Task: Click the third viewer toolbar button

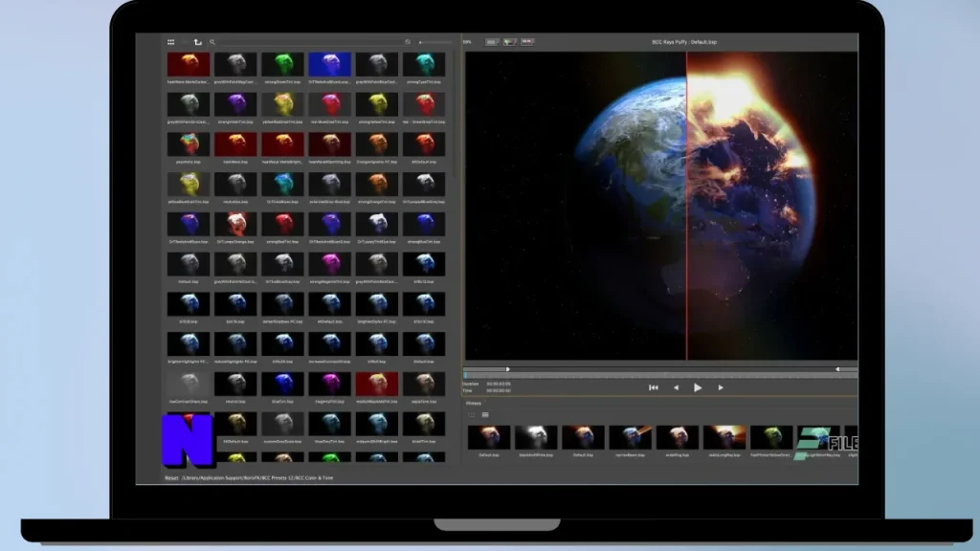Action: click(x=527, y=42)
